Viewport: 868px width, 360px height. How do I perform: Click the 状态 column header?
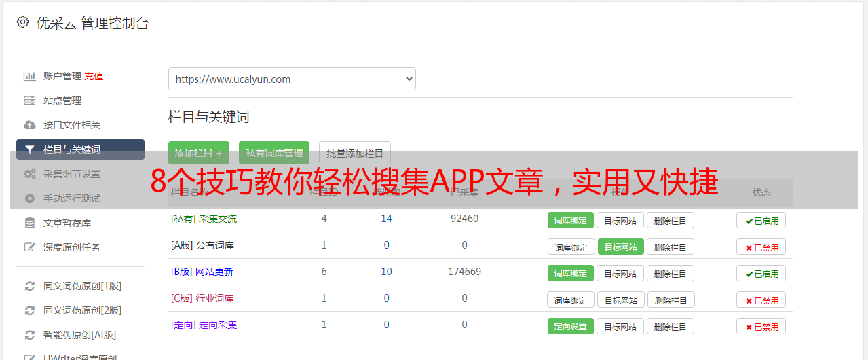pos(761,192)
